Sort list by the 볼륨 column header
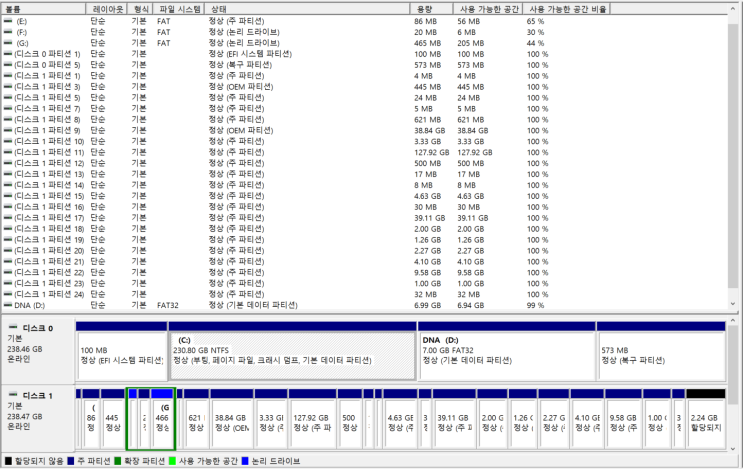743x469 pixels. [x=44, y=9]
